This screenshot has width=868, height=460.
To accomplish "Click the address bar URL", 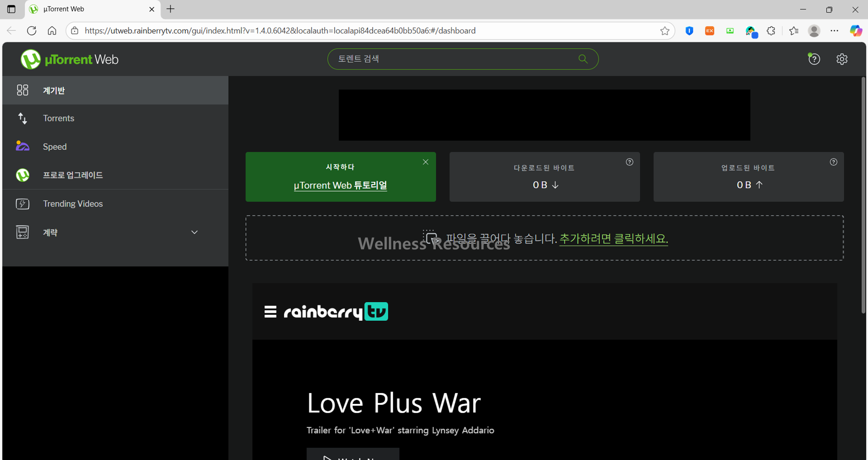I will tap(280, 31).
